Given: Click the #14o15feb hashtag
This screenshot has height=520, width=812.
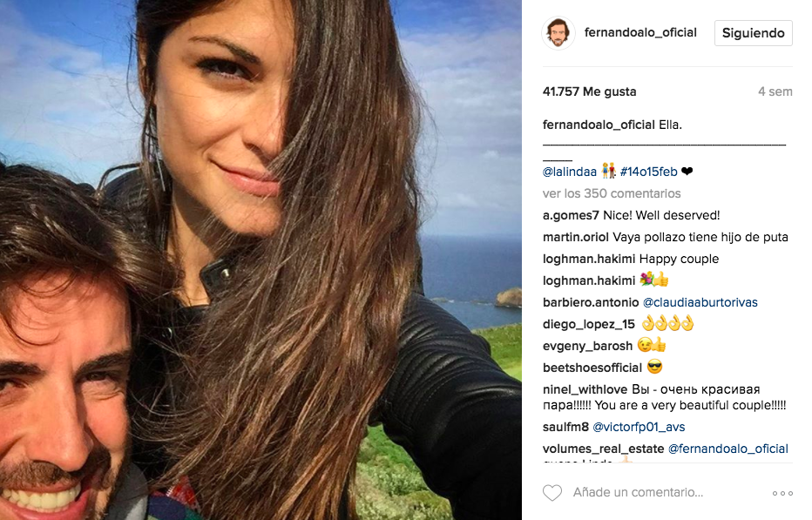Looking at the screenshot, I should 648,172.
